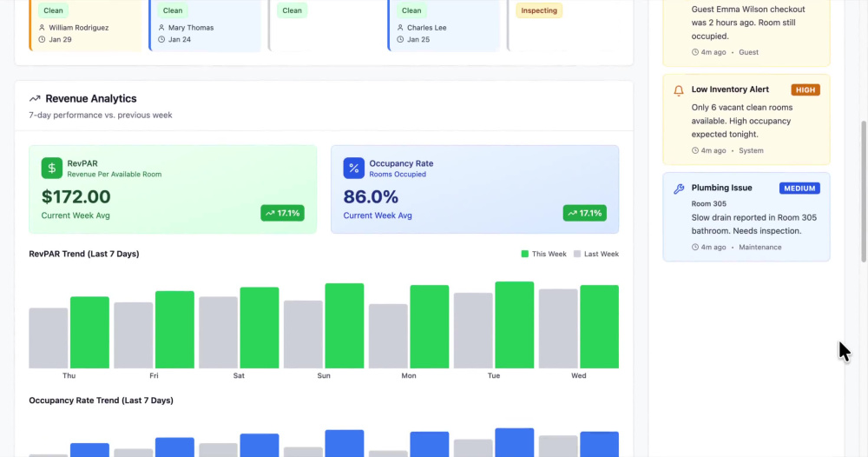Click the William Rodriguez guest name
This screenshot has width=868, height=457.
pyautogui.click(x=79, y=28)
